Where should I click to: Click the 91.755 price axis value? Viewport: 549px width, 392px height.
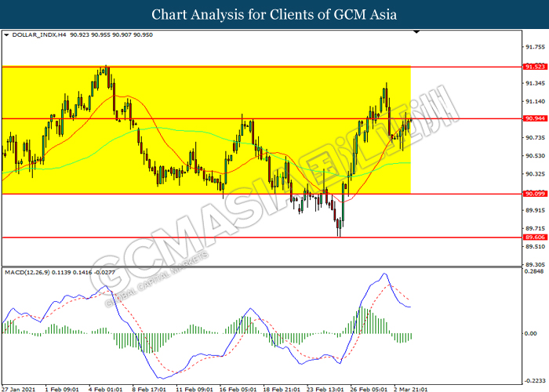(x=536, y=47)
